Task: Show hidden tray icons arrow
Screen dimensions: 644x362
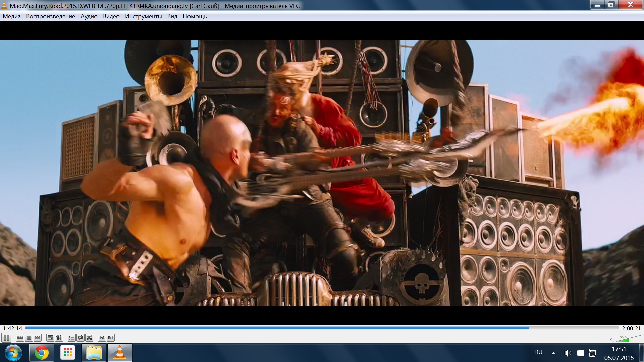Action: (x=554, y=353)
